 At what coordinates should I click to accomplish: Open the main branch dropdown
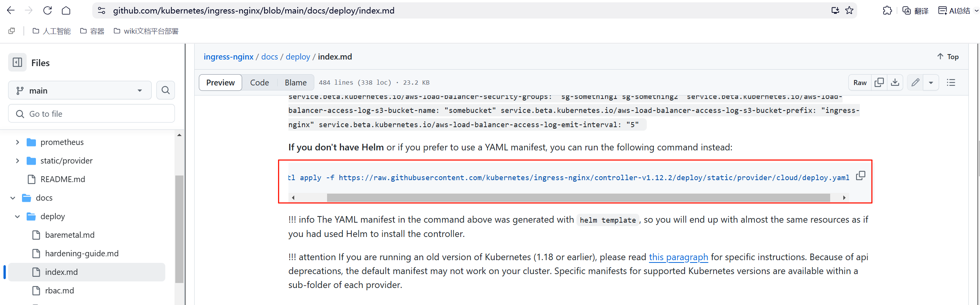[x=80, y=90]
